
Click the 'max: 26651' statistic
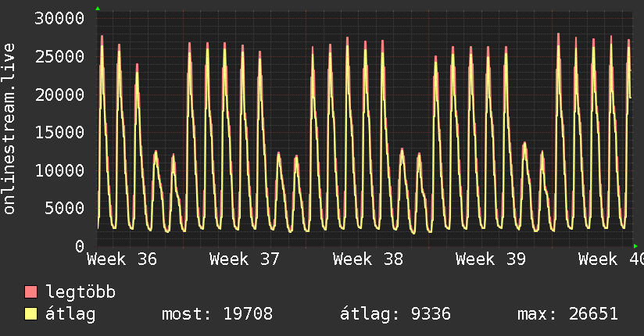tap(567, 314)
